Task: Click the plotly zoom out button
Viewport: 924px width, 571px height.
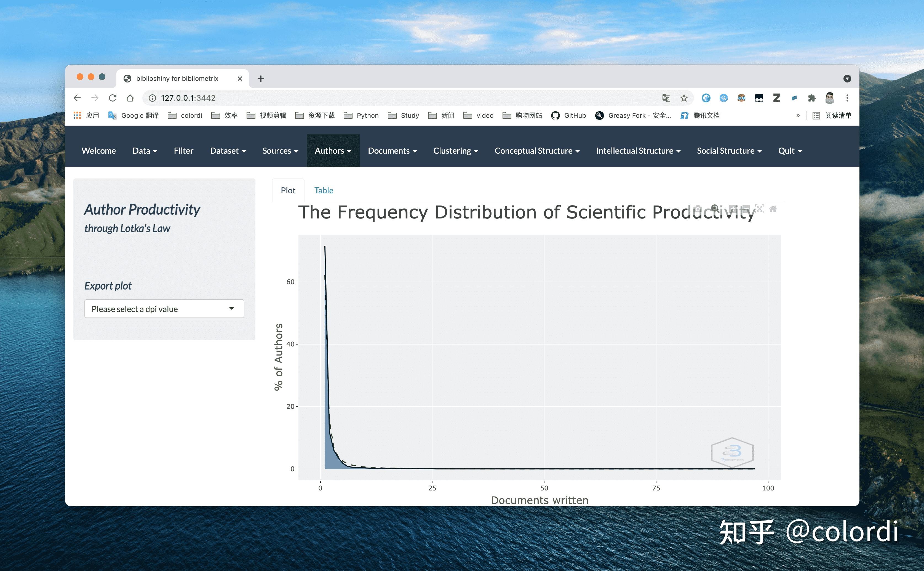Action: coord(746,209)
